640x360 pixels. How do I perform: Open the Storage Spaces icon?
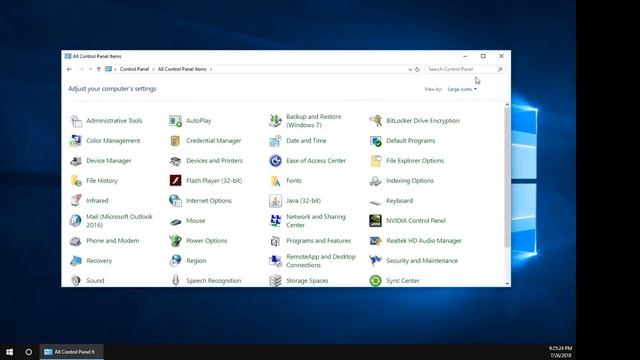(x=276, y=281)
